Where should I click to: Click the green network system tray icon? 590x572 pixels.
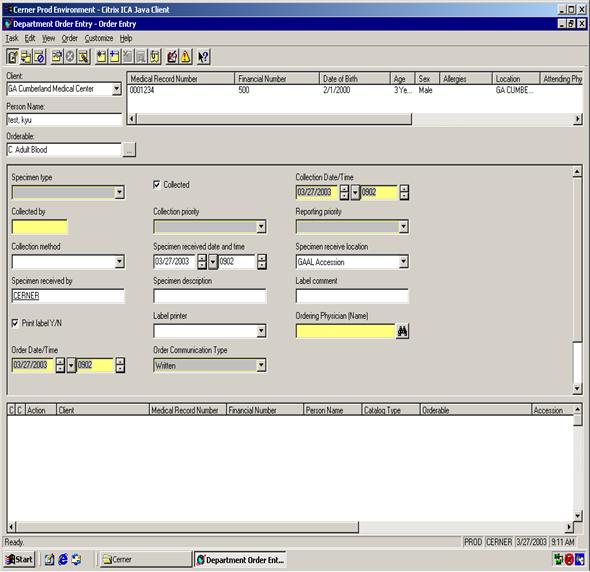558,560
